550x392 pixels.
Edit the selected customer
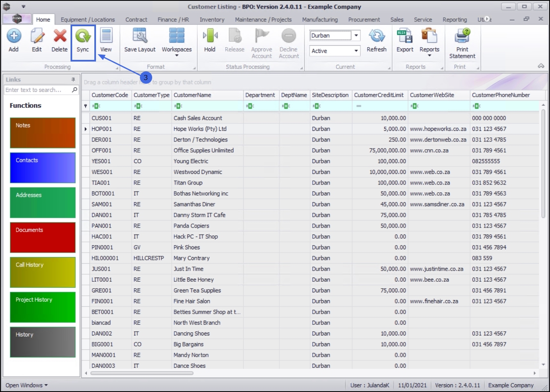pyautogui.click(x=37, y=40)
